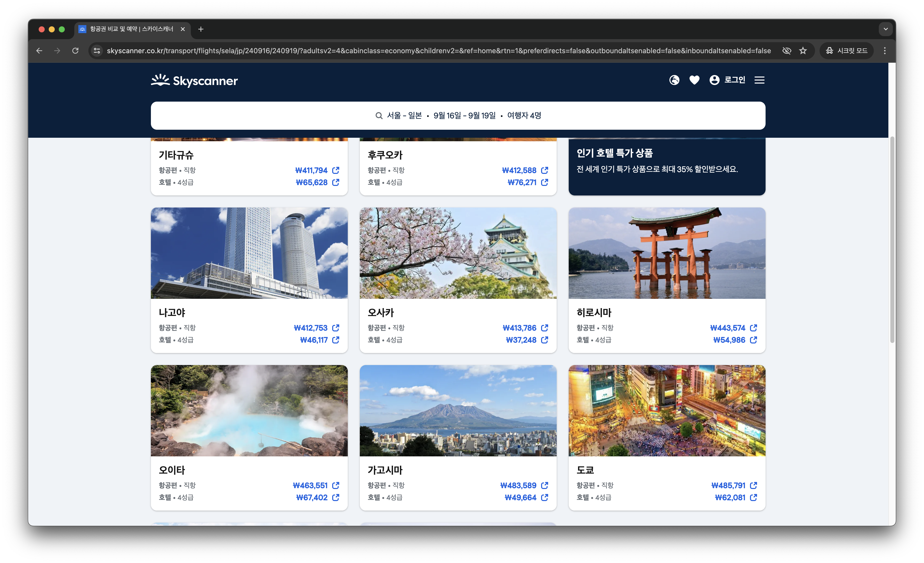
Task: Click external link icon beside ₩62,081
Action: point(753,498)
